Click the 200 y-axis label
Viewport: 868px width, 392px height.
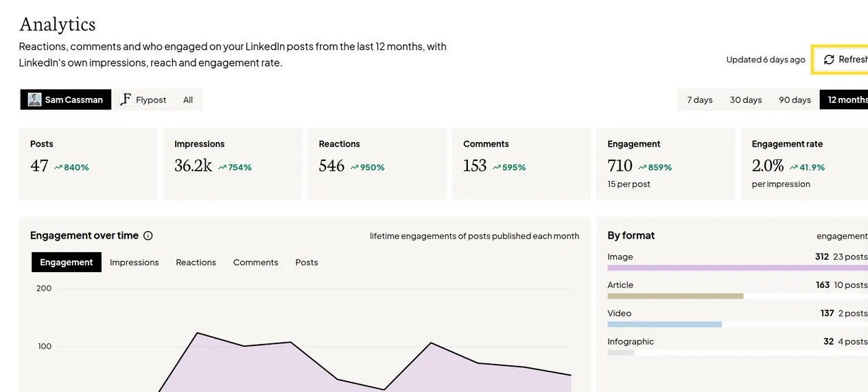point(44,289)
